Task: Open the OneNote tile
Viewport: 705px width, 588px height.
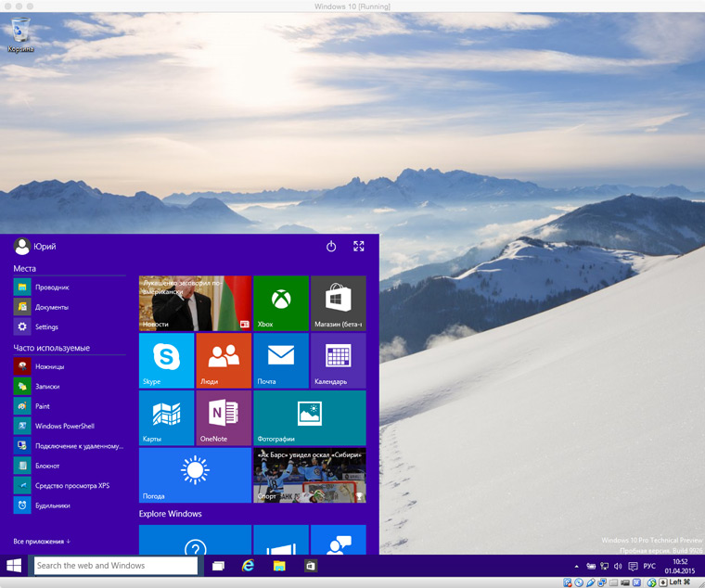Action: 224,417
